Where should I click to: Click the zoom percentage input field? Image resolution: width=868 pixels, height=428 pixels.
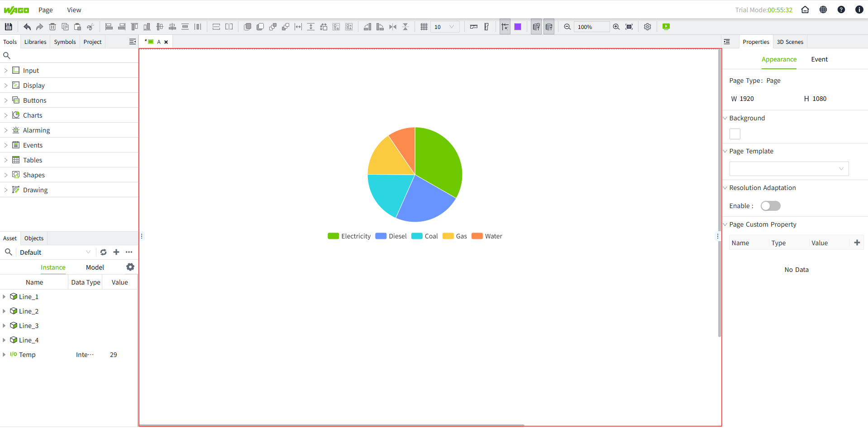(591, 27)
